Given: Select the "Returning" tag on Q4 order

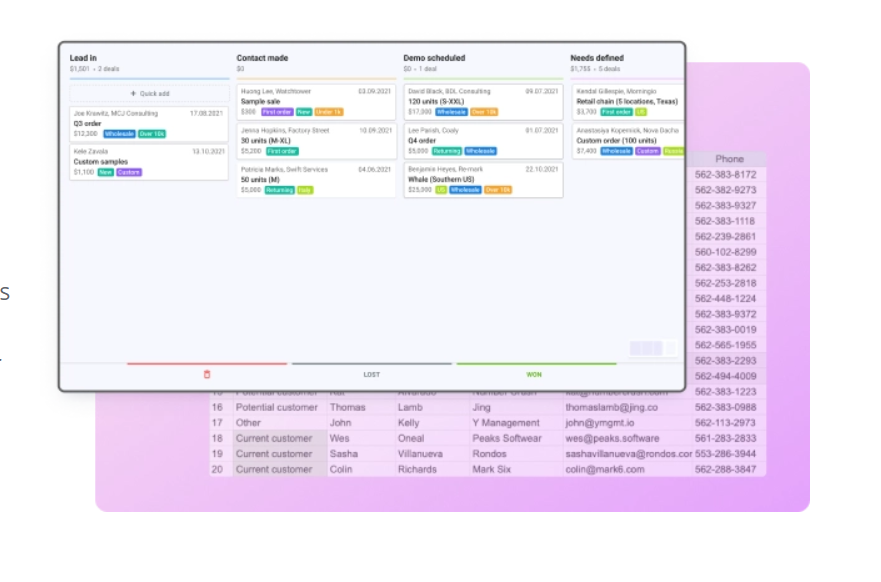Looking at the screenshot, I should pos(445,151).
